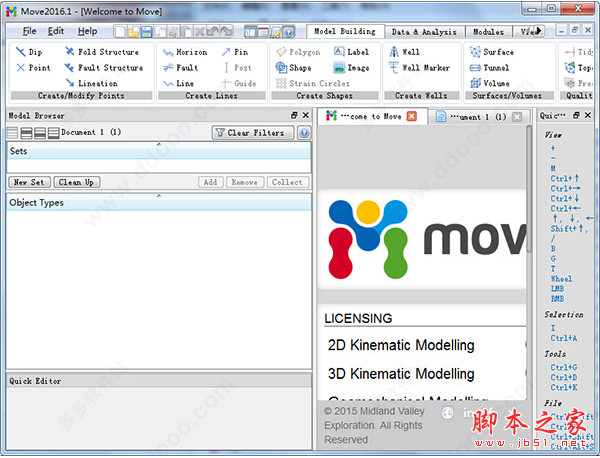Show more ribbon tabs arrow
This screenshot has height=458, width=600.
pyautogui.click(x=539, y=31)
